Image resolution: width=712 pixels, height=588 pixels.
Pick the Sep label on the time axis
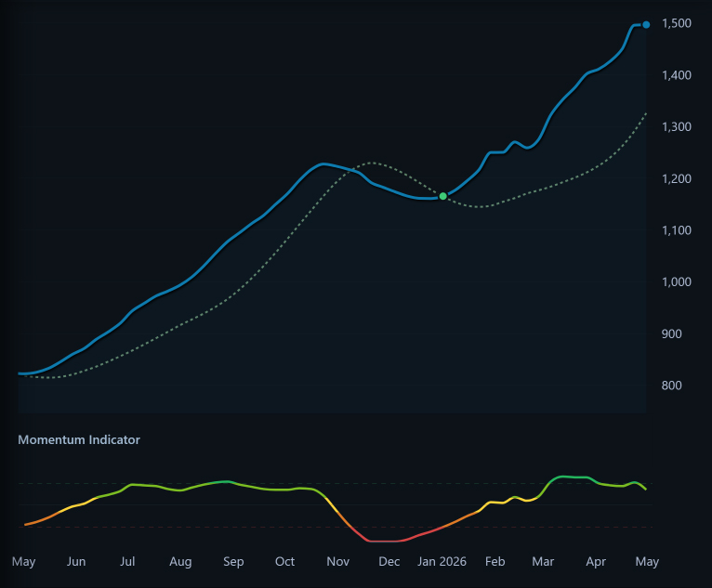[x=233, y=561]
